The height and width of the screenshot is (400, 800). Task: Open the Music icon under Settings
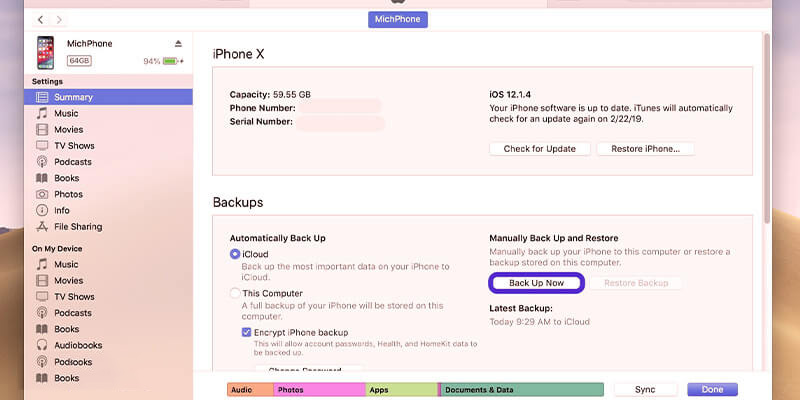click(x=42, y=113)
